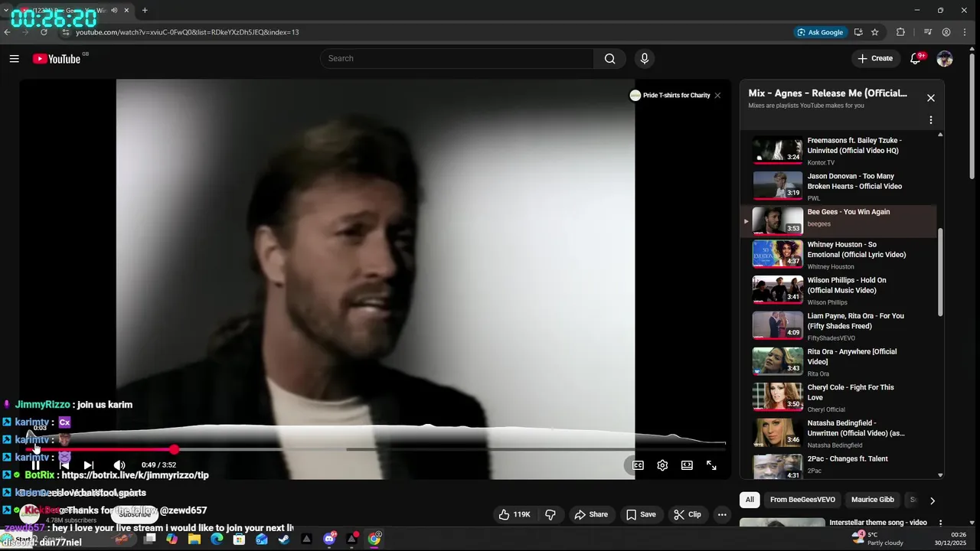
Task: Play Freemasons ft. Bailey Tzuke - Uninvited
Action: (839, 151)
